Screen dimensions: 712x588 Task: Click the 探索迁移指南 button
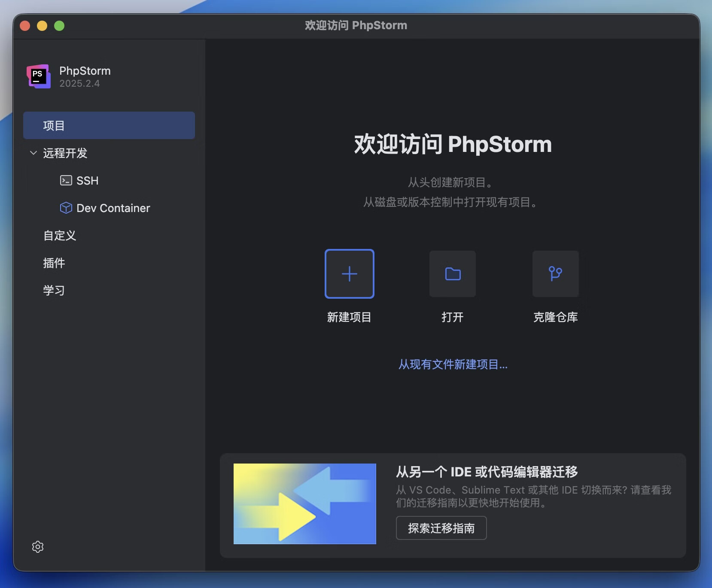pyautogui.click(x=441, y=528)
